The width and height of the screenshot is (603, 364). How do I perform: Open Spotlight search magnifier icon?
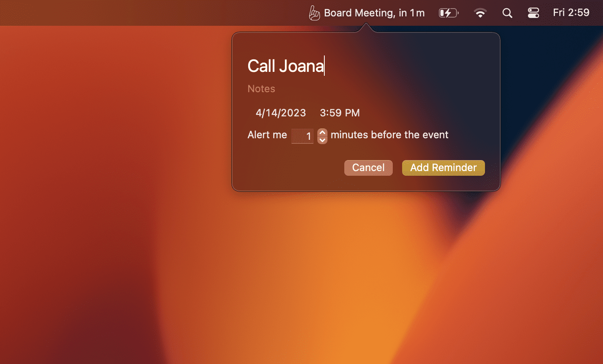point(507,13)
